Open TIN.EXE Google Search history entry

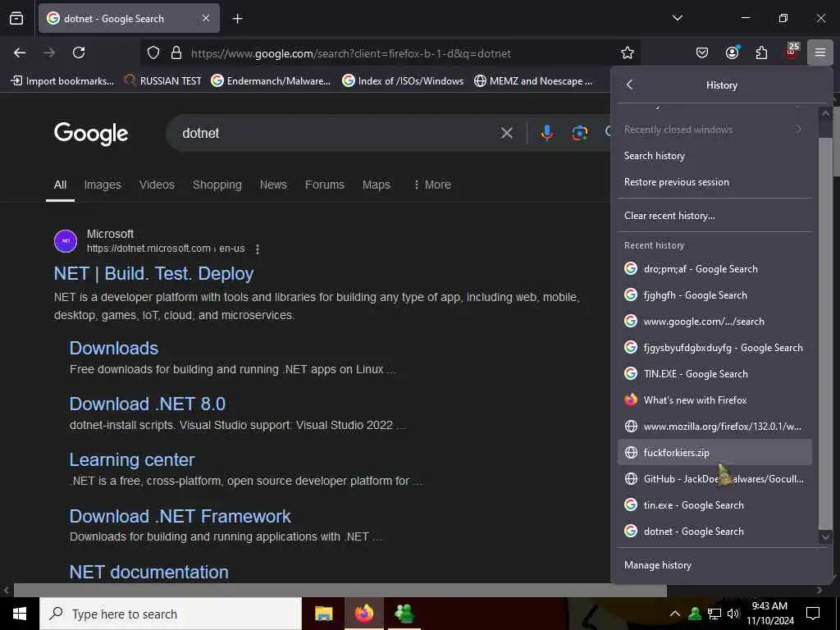(714, 374)
